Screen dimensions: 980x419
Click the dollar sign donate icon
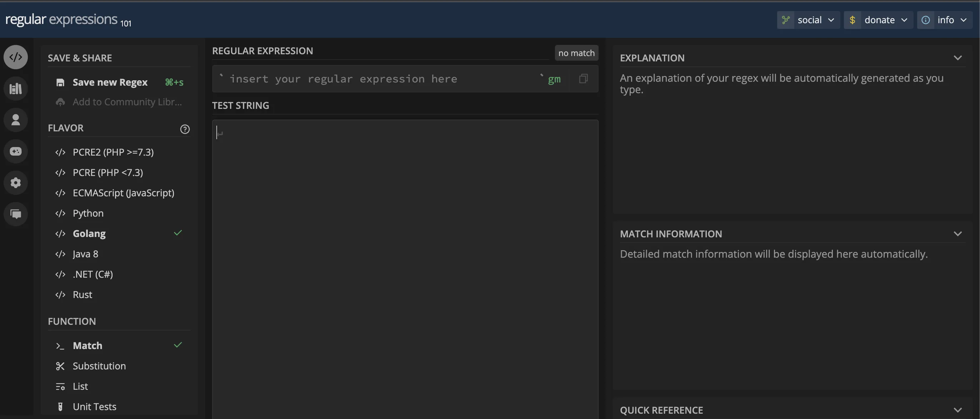tap(852, 20)
